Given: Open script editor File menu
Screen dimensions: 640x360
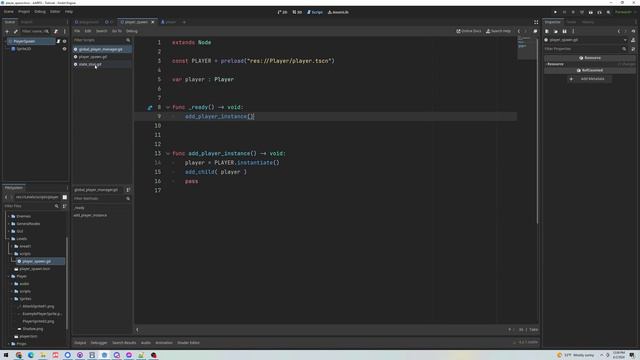Looking at the screenshot, I should click(77, 31).
